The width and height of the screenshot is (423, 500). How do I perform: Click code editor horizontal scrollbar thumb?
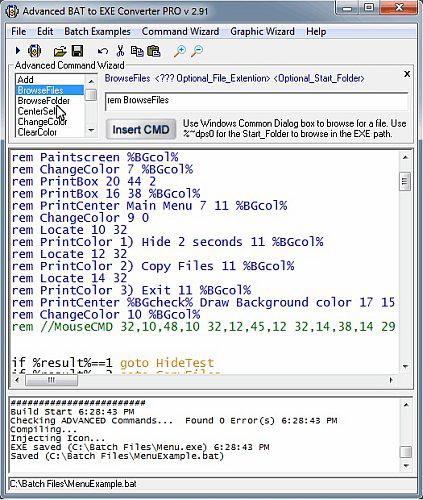click(51, 380)
